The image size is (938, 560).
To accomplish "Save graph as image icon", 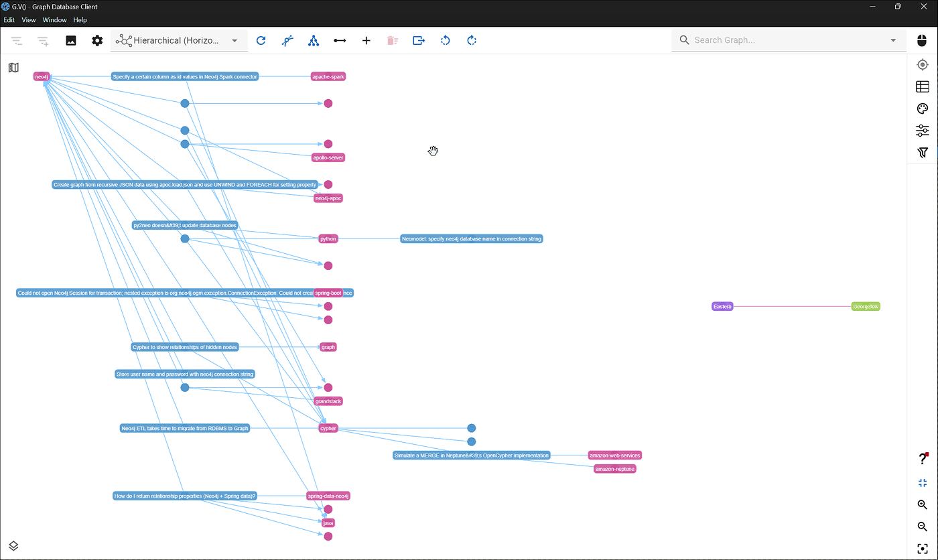I will pos(71,41).
